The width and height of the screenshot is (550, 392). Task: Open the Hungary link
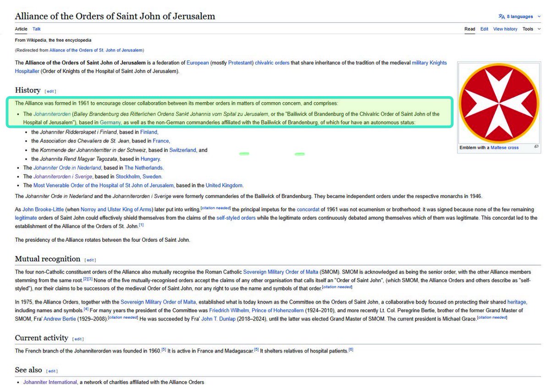(x=150, y=159)
